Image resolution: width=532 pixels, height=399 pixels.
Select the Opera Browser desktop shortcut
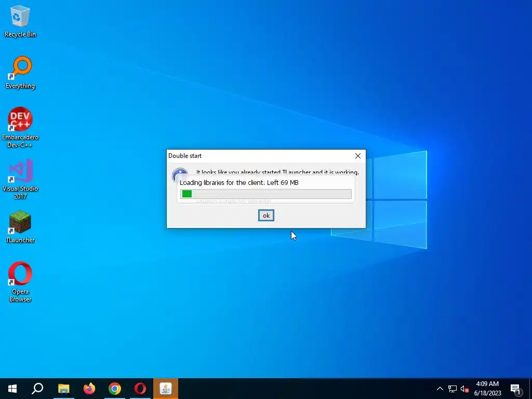[x=20, y=282]
